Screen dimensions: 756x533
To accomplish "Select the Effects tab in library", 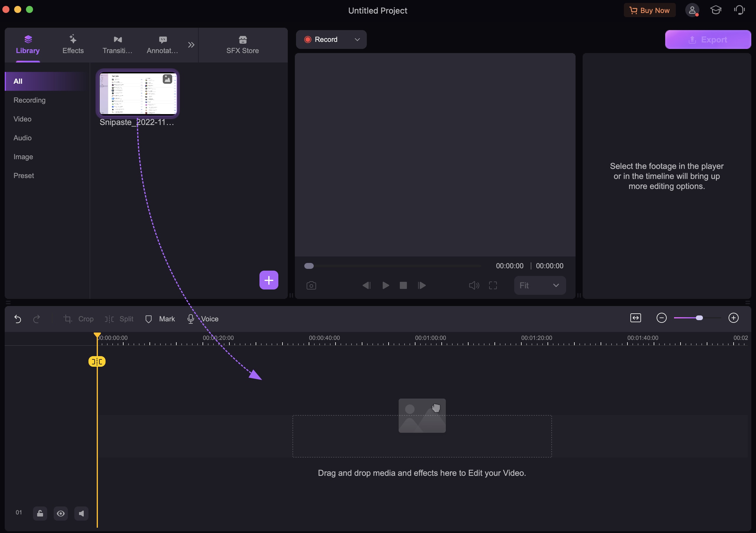I will pos(73,44).
